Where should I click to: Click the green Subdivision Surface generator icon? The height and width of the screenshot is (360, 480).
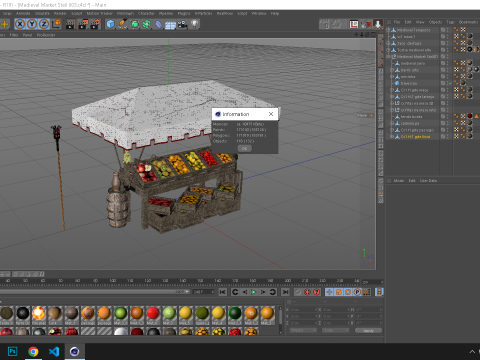(x=135, y=24)
